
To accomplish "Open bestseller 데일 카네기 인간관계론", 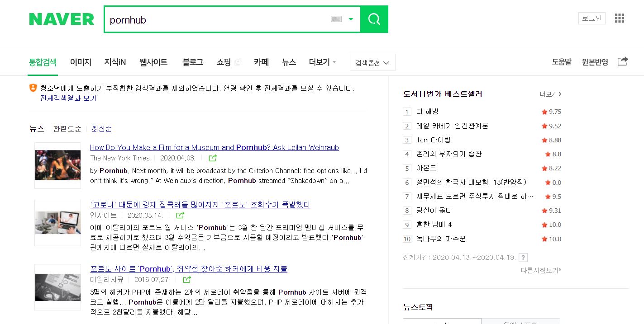I will [452, 126].
